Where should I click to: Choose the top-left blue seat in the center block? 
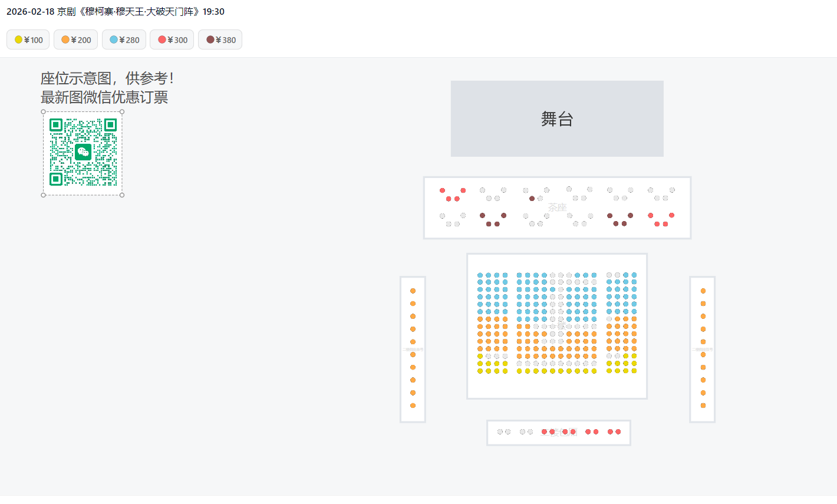point(480,275)
